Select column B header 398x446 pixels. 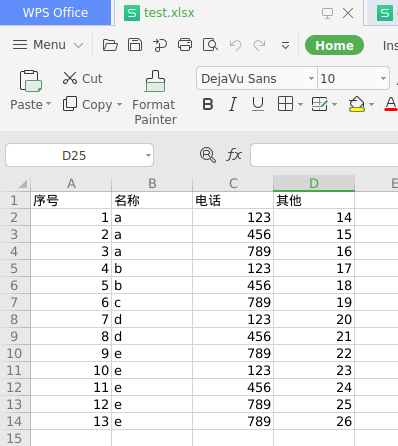[x=152, y=183]
